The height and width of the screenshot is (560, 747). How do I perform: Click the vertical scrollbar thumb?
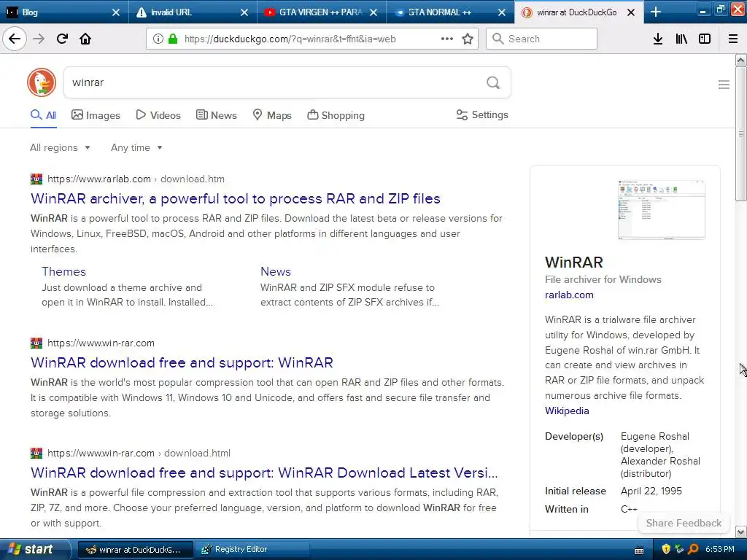click(x=740, y=134)
